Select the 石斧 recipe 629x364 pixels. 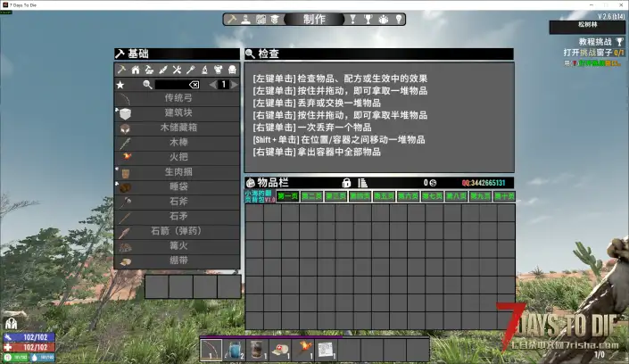[177, 202]
